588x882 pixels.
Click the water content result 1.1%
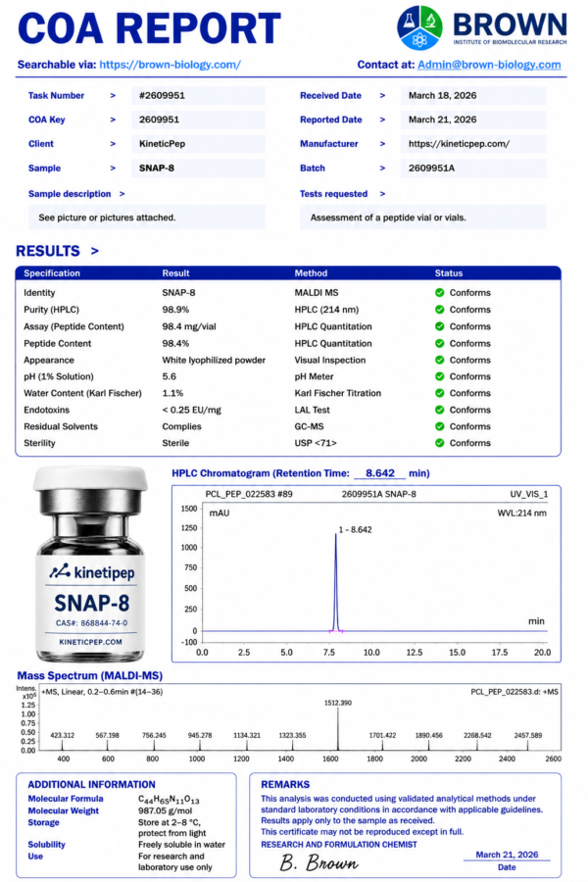[172, 393]
